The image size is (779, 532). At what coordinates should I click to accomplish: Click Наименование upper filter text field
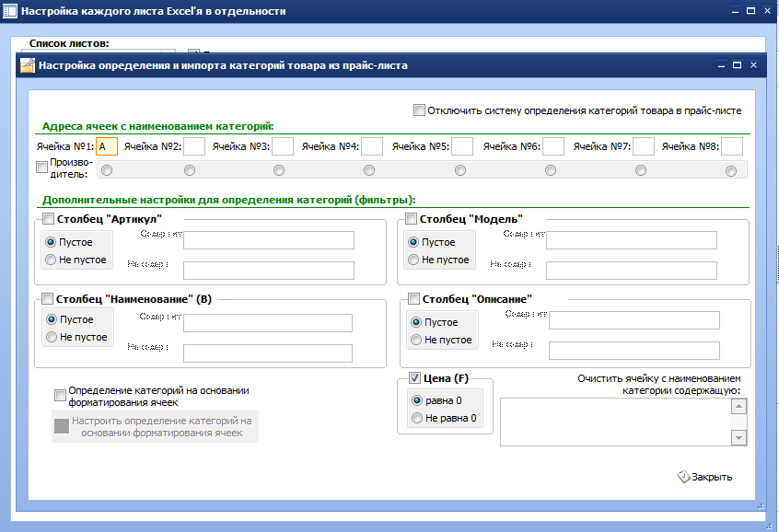[268, 322]
